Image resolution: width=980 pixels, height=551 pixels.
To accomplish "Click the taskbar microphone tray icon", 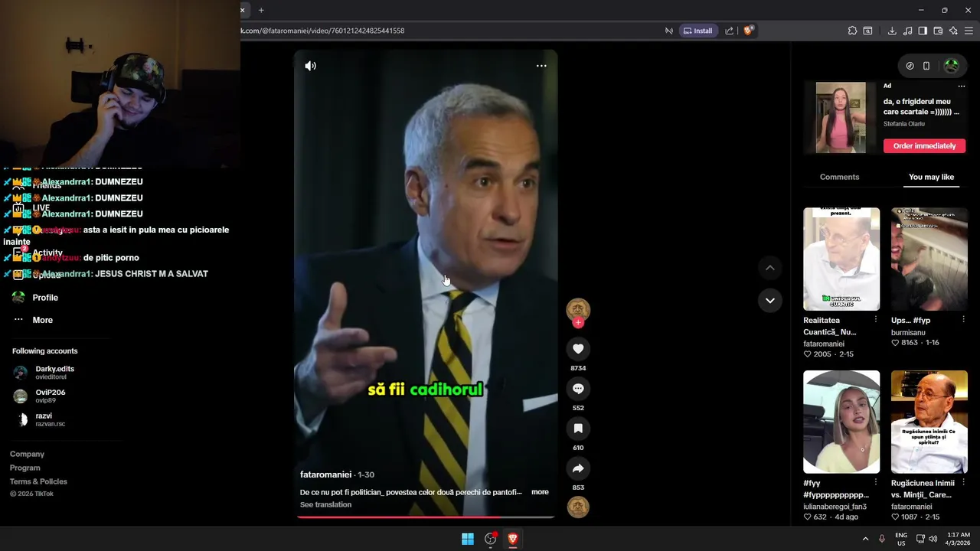I will (x=882, y=539).
